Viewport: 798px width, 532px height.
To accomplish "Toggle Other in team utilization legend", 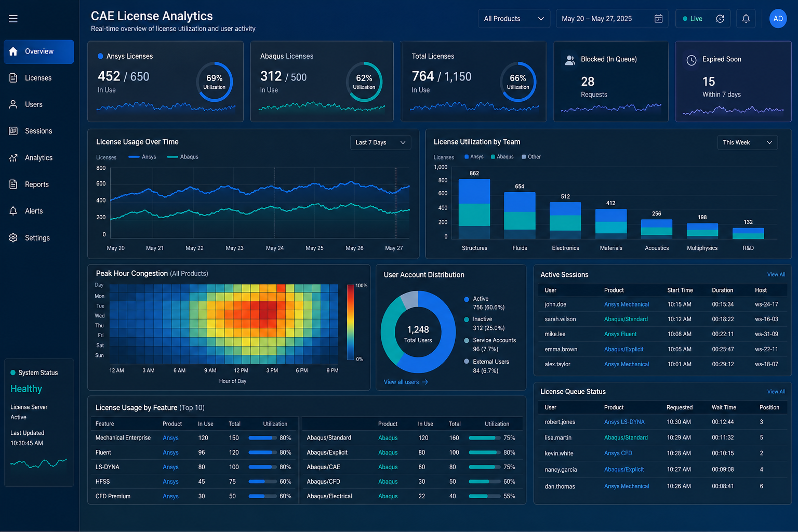I will click(x=531, y=157).
